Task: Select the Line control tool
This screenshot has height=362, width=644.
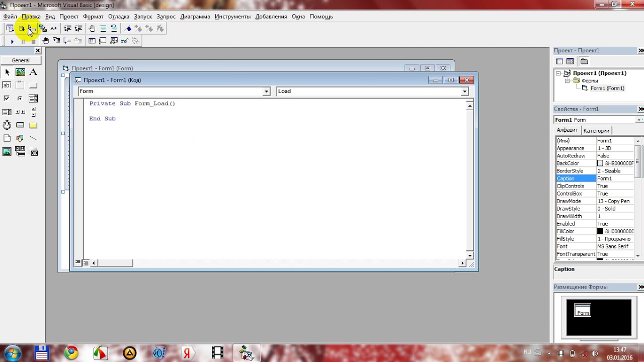Action: (x=33, y=138)
